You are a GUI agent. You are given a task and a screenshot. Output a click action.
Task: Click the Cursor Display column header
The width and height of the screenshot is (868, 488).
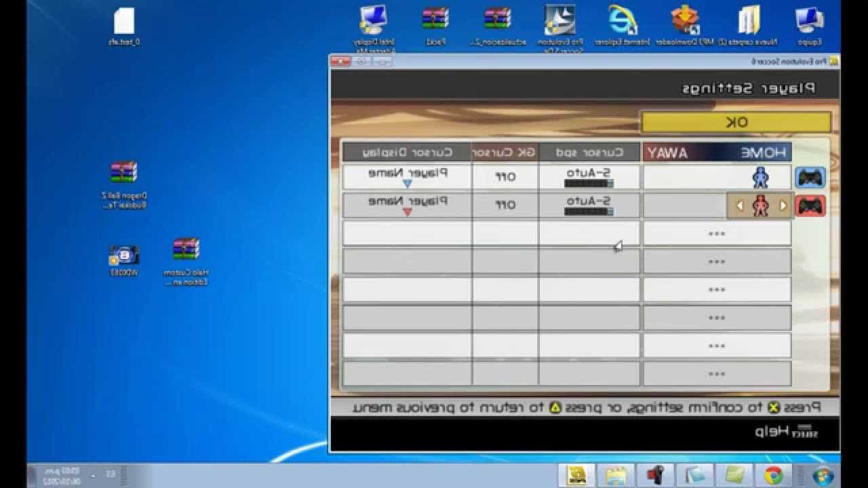coord(407,152)
